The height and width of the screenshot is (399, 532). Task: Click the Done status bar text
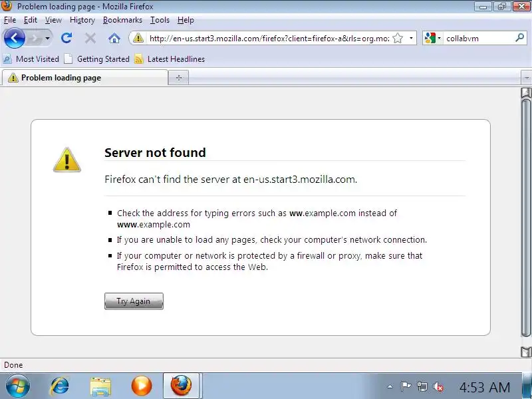[13, 365]
